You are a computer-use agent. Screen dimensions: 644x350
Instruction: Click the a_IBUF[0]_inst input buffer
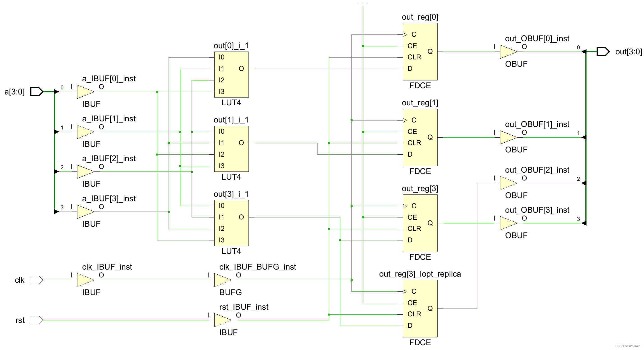(84, 91)
